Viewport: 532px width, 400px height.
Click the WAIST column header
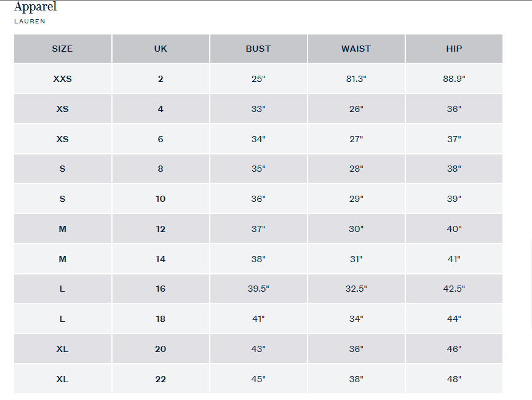356,49
